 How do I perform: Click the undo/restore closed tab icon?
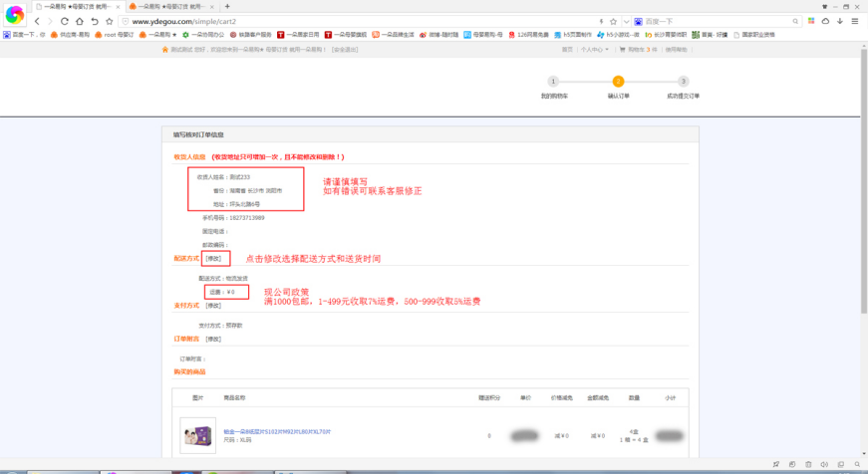click(x=94, y=22)
